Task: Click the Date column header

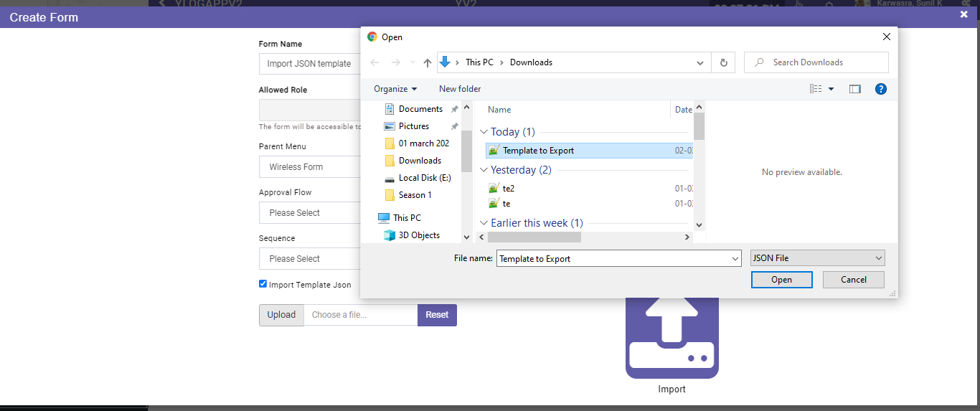Action: 683,110
